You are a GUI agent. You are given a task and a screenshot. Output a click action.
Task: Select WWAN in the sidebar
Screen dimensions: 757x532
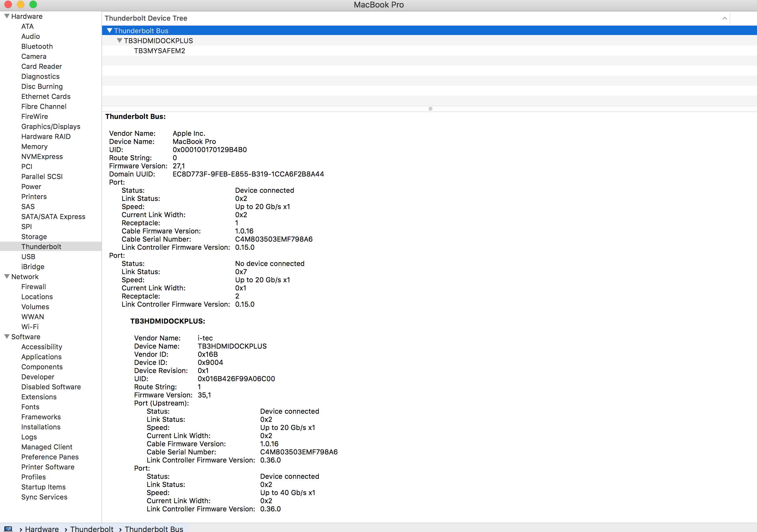[33, 317]
